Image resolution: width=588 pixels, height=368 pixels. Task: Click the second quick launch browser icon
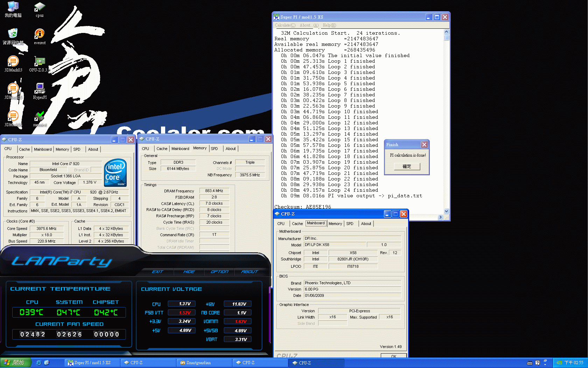coord(47,363)
